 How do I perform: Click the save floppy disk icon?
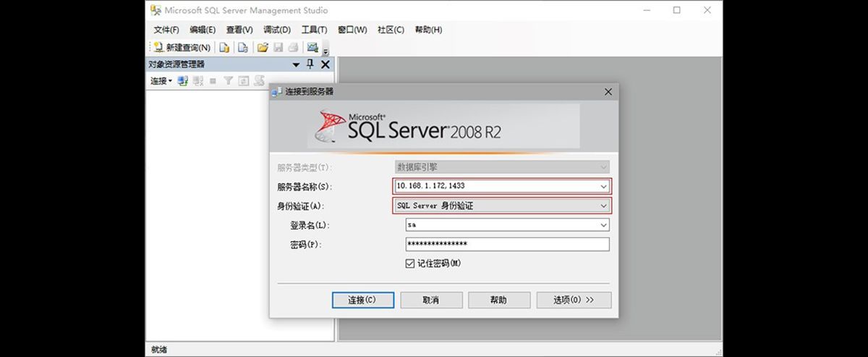point(278,47)
